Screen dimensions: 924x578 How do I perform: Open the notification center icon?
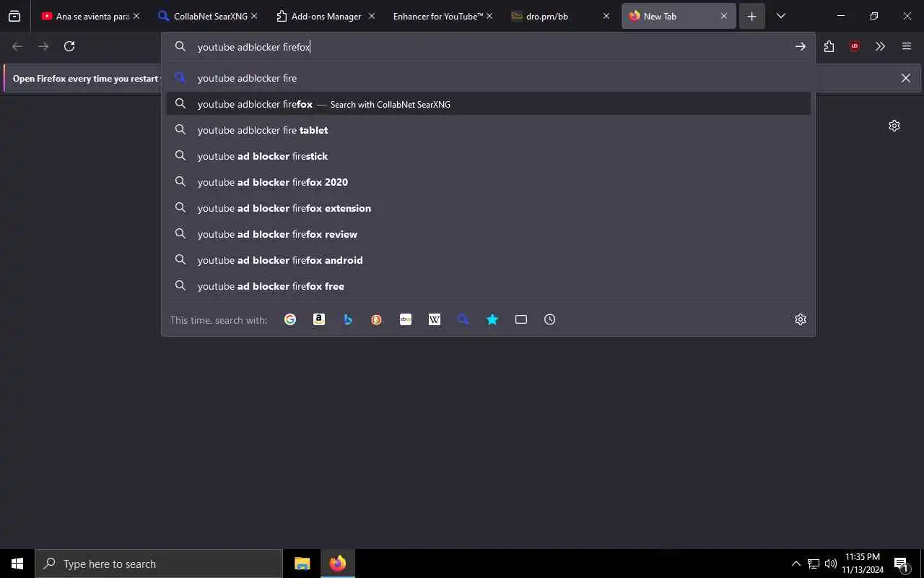(902, 564)
